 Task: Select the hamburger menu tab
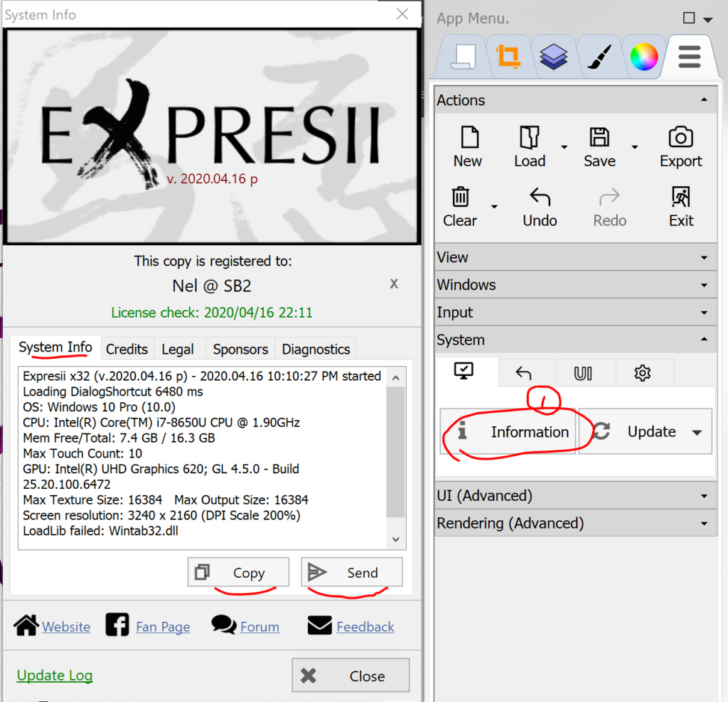pos(690,57)
